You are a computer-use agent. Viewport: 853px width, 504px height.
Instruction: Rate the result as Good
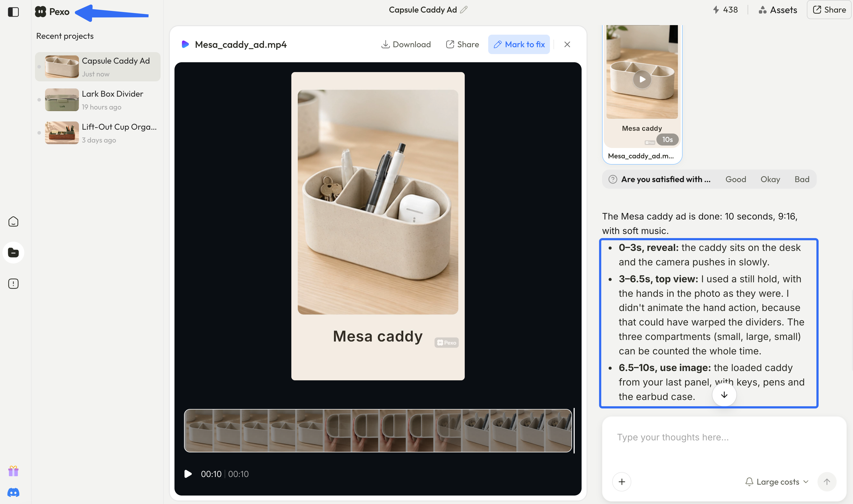click(x=736, y=179)
